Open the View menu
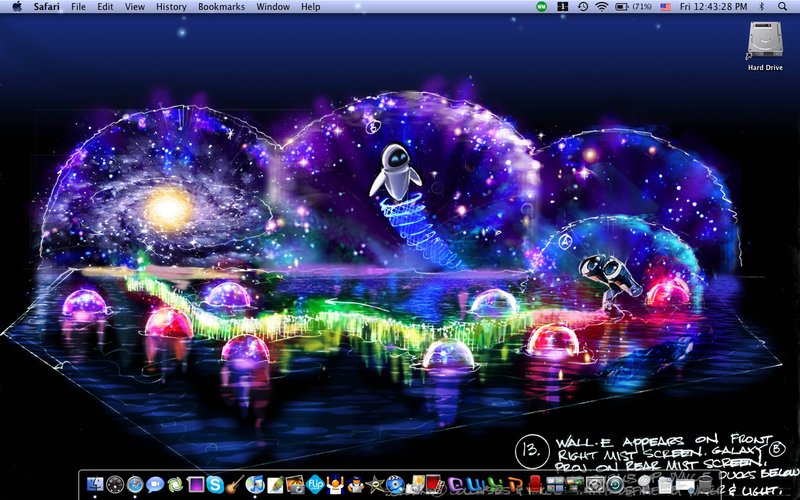800x500 pixels. point(135,7)
